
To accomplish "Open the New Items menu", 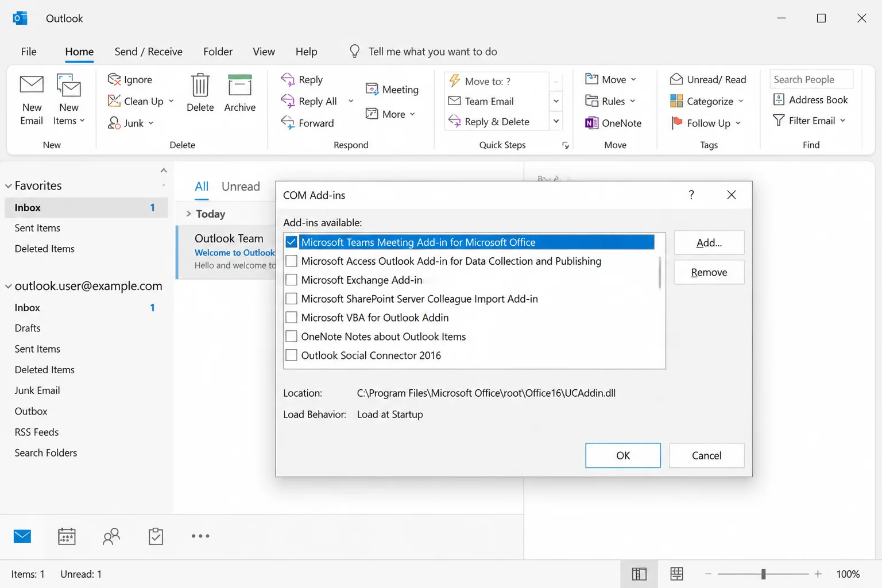I will click(x=69, y=100).
